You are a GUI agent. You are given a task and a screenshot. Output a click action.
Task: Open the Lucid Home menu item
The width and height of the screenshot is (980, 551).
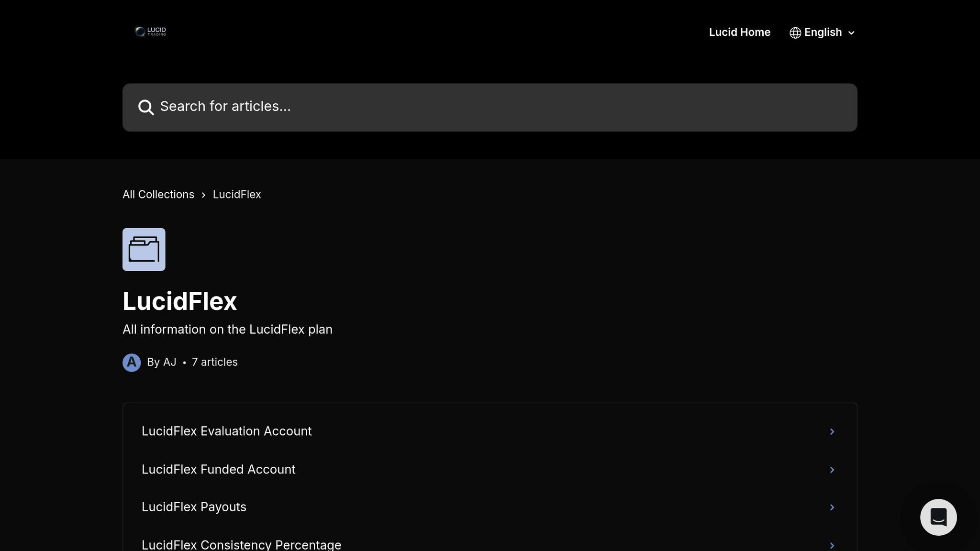pyautogui.click(x=739, y=32)
